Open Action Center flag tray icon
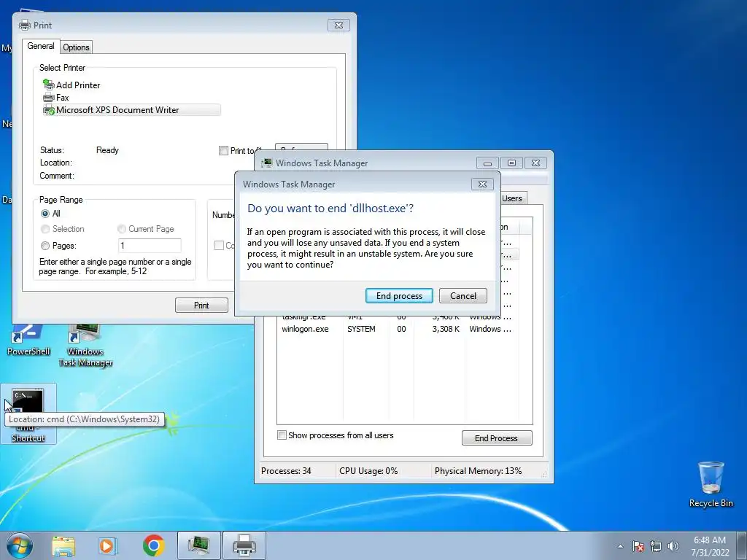Screen dimensions: 747x560 click(638, 546)
